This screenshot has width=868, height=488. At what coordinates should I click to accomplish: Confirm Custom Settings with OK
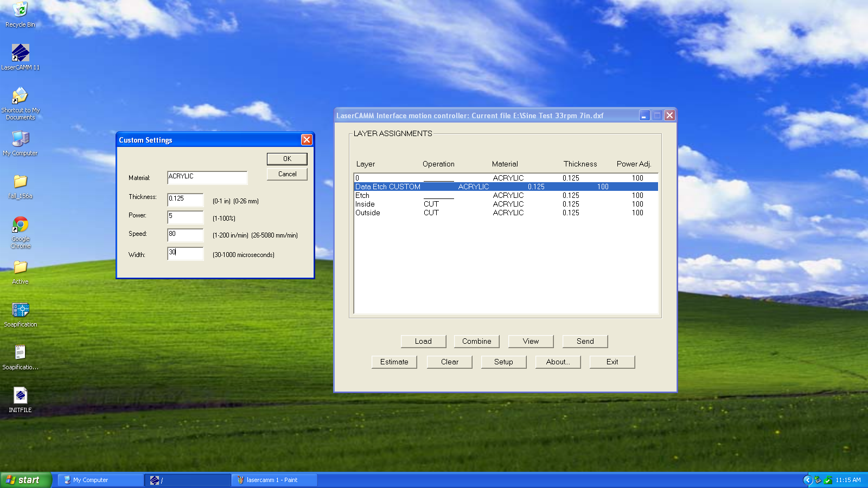(x=287, y=159)
